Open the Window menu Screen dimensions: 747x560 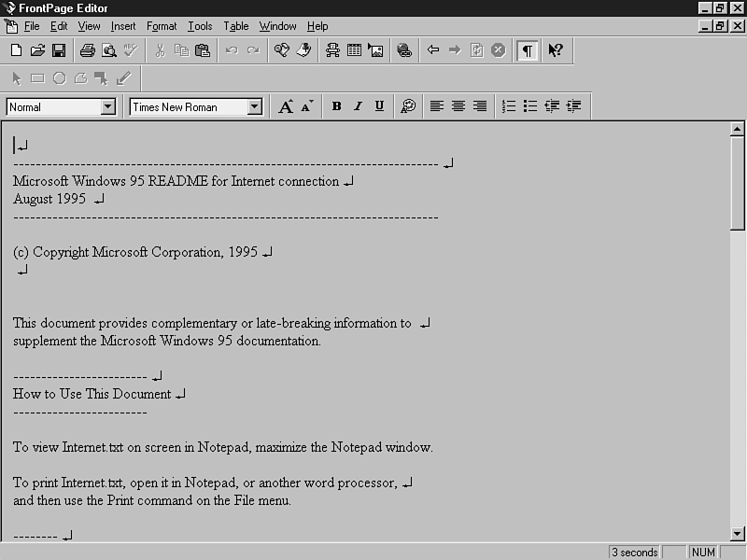(x=277, y=26)
